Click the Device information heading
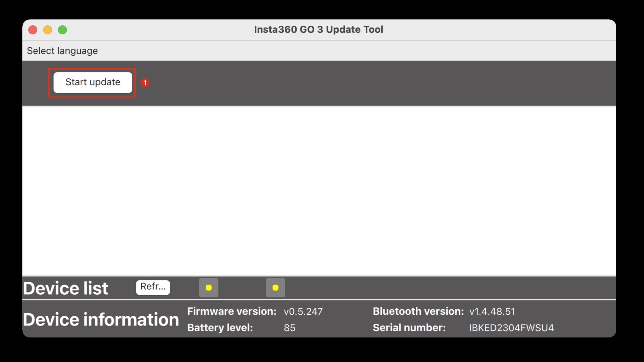 [x=101, y=319]
